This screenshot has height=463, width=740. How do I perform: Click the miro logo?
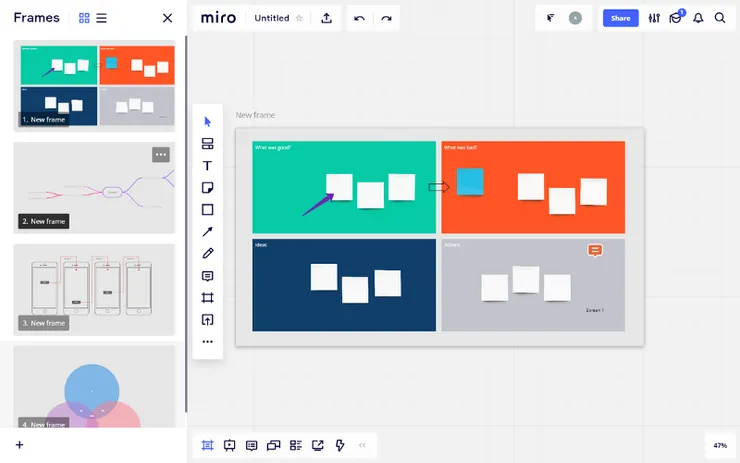(x=218, y=18)
